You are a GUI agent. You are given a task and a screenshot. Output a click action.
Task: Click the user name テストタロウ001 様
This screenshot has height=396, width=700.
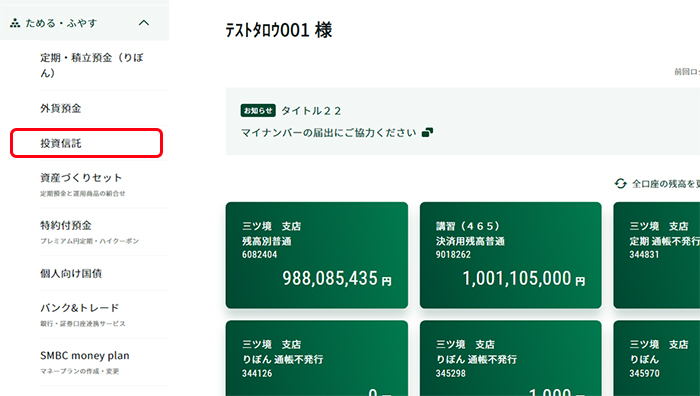pos(279,30)
